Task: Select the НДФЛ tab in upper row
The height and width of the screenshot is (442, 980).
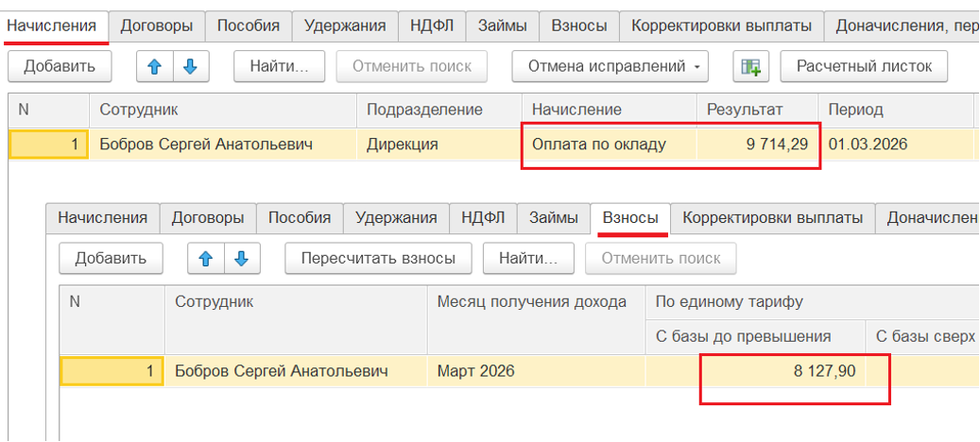Action: (432, 25)
